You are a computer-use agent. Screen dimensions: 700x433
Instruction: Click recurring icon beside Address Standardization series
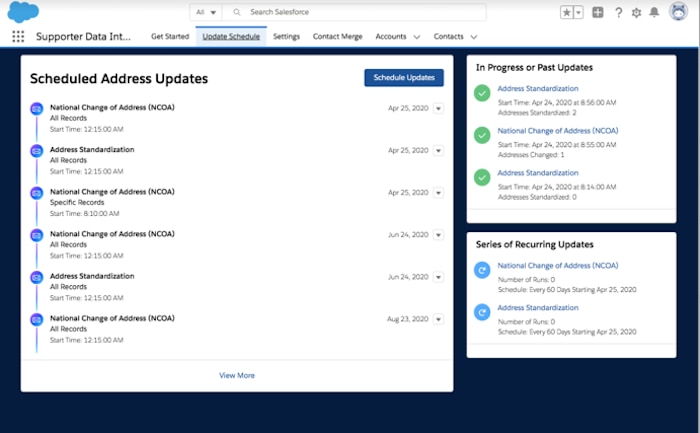482,313
